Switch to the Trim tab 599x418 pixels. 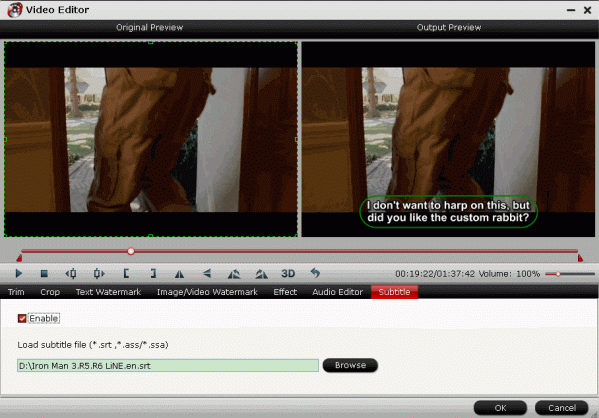(x=16, y=292)
